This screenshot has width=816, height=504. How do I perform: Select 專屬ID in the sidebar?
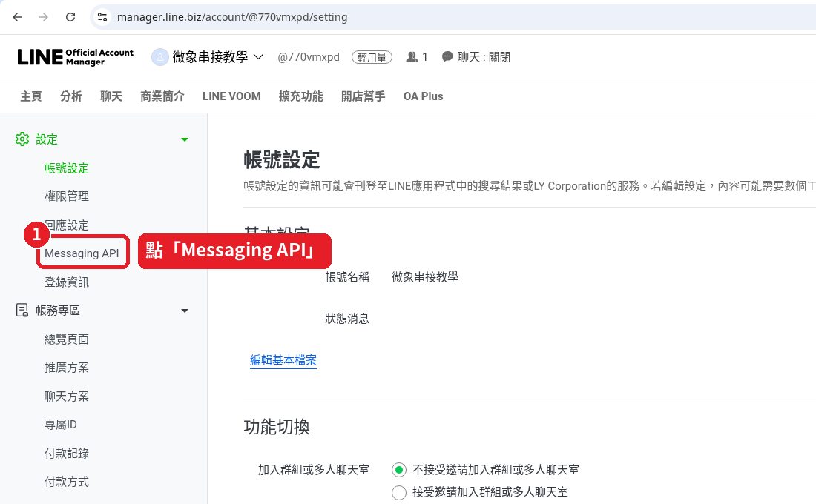tap(61, 425)
